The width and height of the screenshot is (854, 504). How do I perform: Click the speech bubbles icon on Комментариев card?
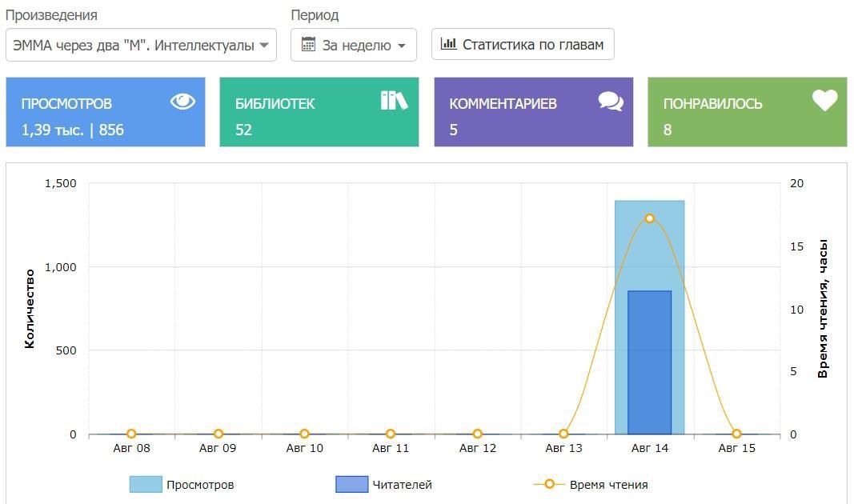click(x=611, y=102)
